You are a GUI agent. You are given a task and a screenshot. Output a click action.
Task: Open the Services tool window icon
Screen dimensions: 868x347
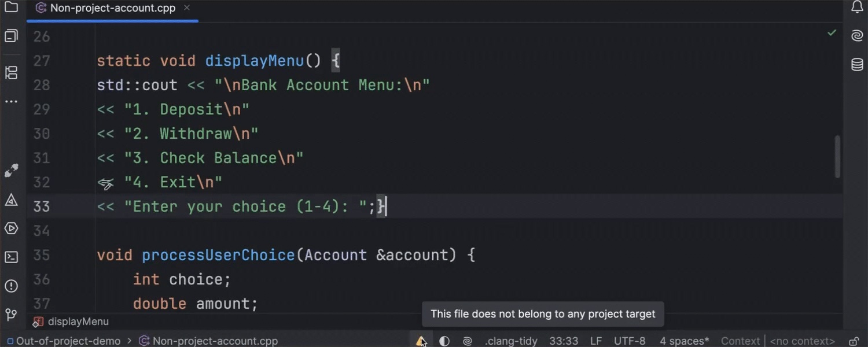click(11, 228)
